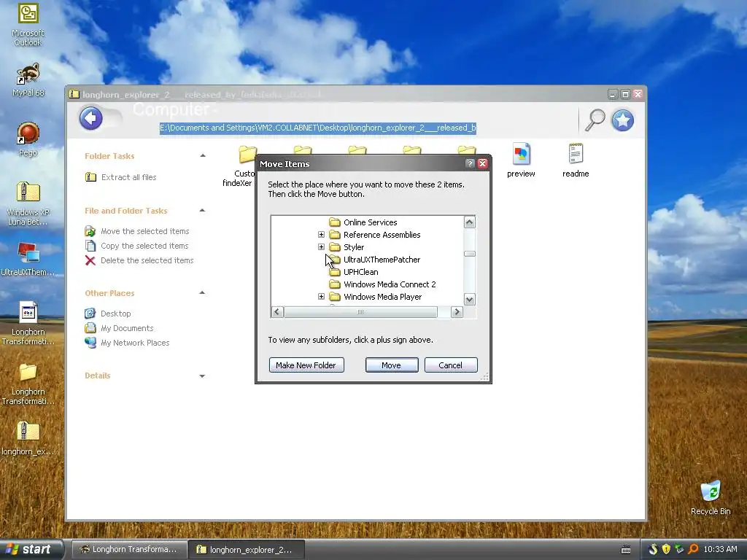Viewport: 747px width, 560px height.
Task: Go to Desktop in Other Places
Action: [116, 314]
